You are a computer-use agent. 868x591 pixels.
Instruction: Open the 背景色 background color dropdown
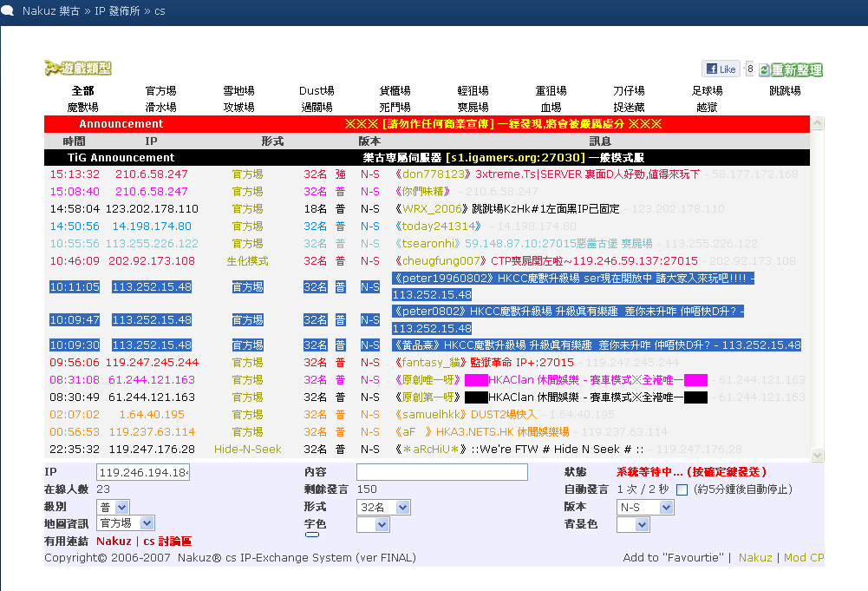(x=632, y=524)
